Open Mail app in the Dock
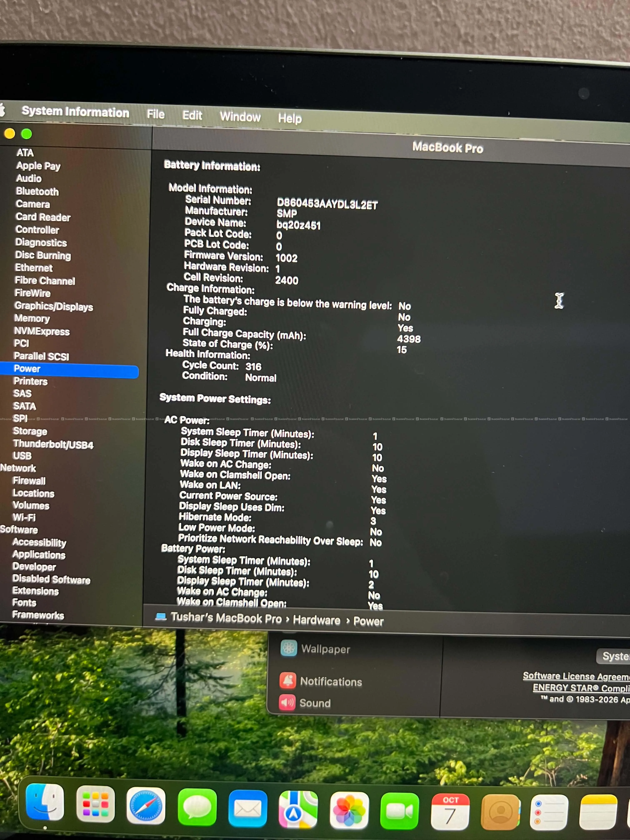 [247, 809]
